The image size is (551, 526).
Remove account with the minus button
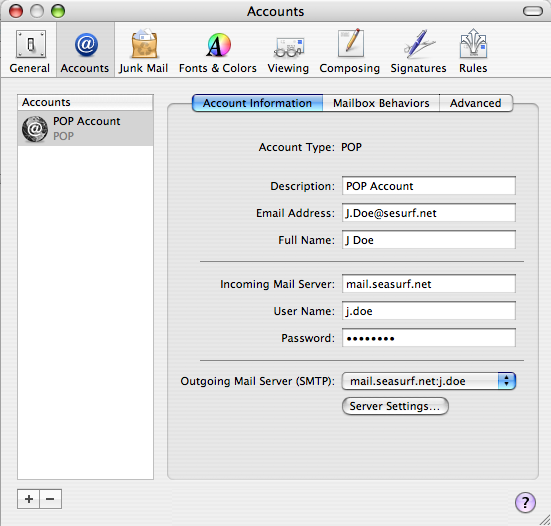coord(51,499)
